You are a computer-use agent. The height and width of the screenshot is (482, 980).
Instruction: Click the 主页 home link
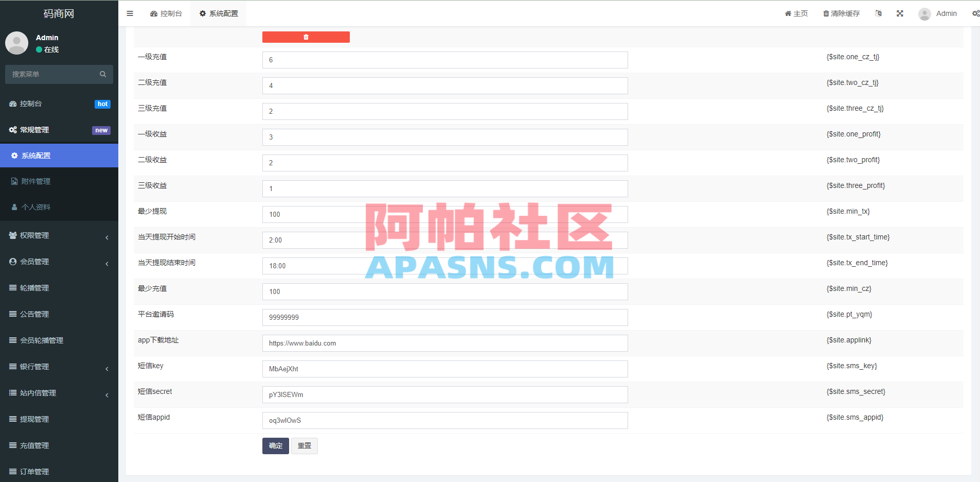(x=796, y=13)
